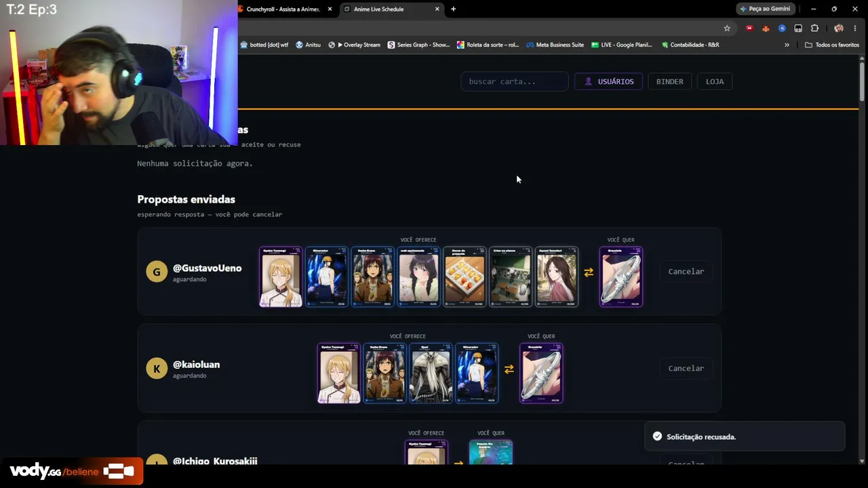The height and width of the screenshot is (488, 868).
Task: Select the white-haired warrior card in kaioluan's offer
Action: click(x=431, y=373)
